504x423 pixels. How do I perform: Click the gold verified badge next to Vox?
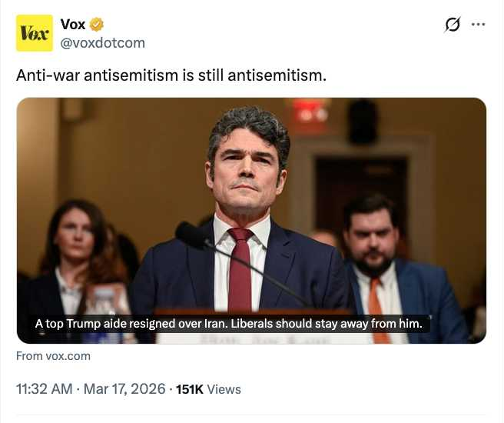pos(97,25)
